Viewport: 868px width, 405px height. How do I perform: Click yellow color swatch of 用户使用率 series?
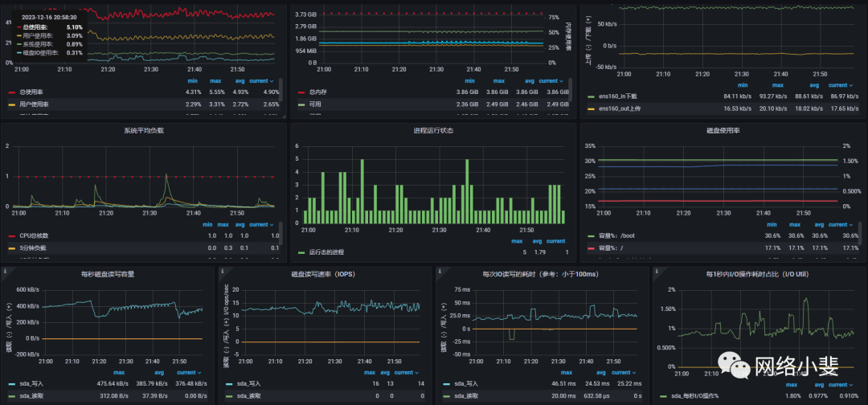coord(11,104)
